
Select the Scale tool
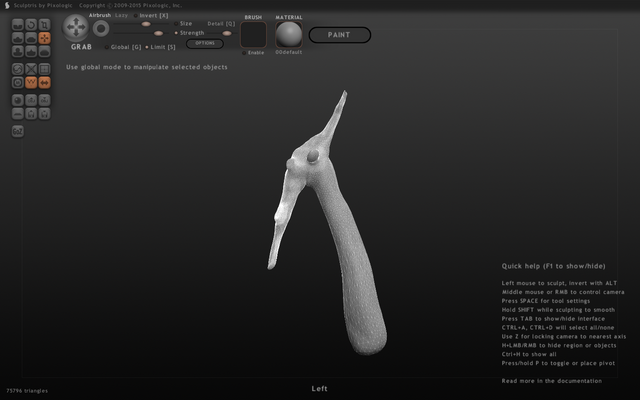pos(44,25)
